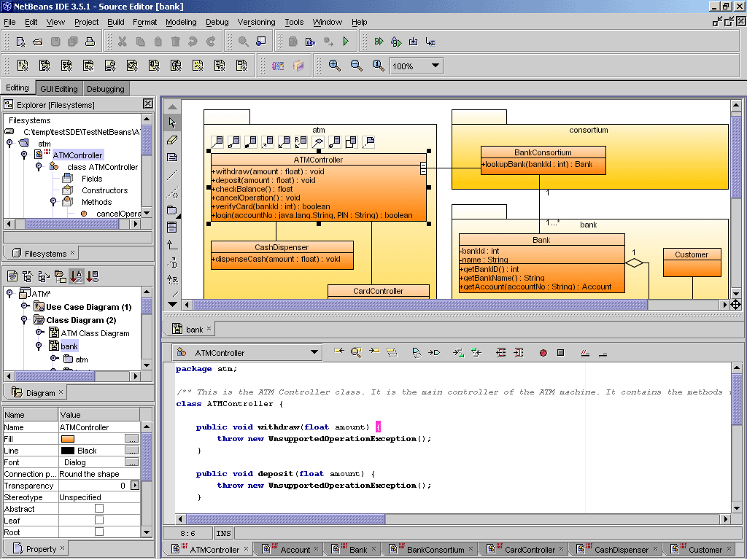747x560 pixels.
Task: Click the Print toolbar icon
Action: 90,42
